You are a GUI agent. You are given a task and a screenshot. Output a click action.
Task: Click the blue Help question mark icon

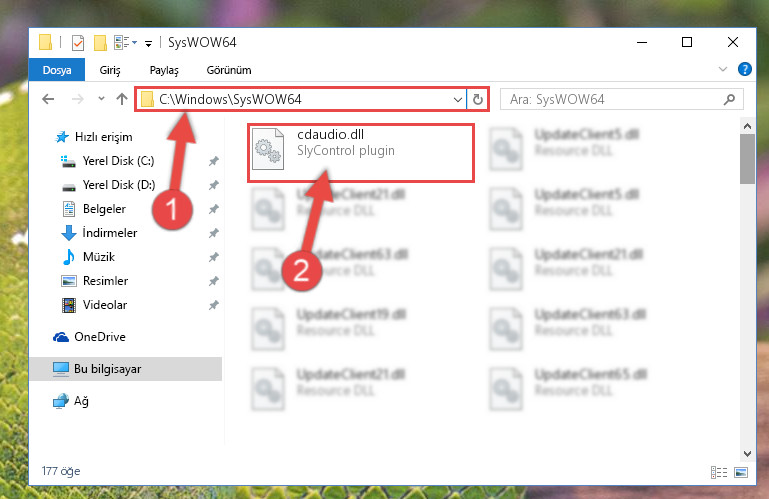[744, 69]
